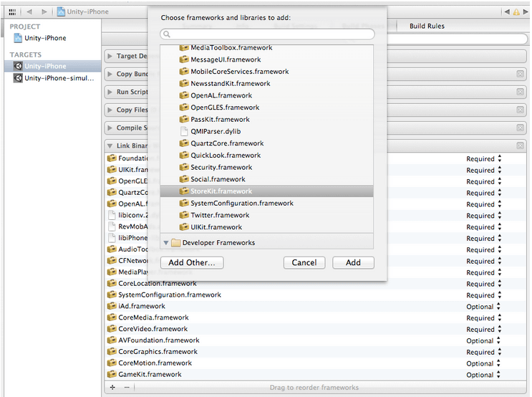This screenshot has height=397, width=532.
Task: Select QMIParser.dylib in the list
Action: click(x=266, y=131)
